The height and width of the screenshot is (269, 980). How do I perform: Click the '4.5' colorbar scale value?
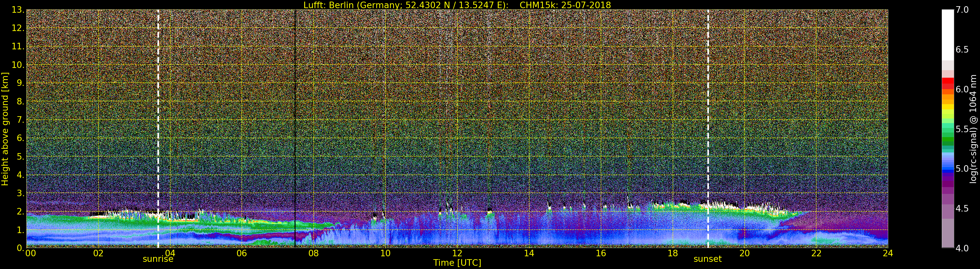pos(962,209)
